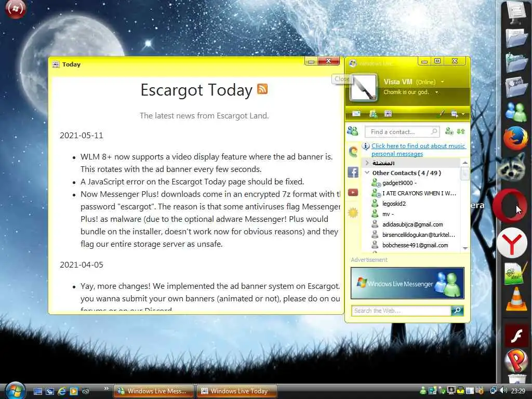
Task: Click the Escargot Today heading
Action: click(x=196, y=90)
